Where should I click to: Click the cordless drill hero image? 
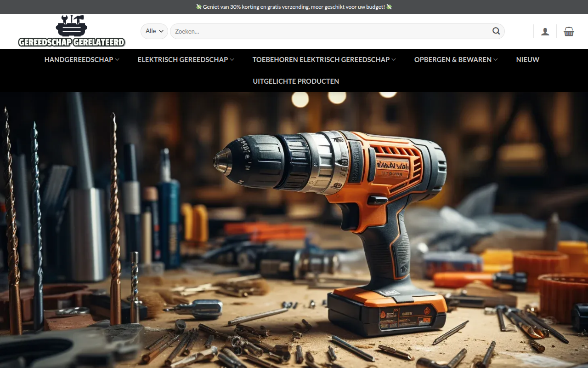tap(294, 230)
